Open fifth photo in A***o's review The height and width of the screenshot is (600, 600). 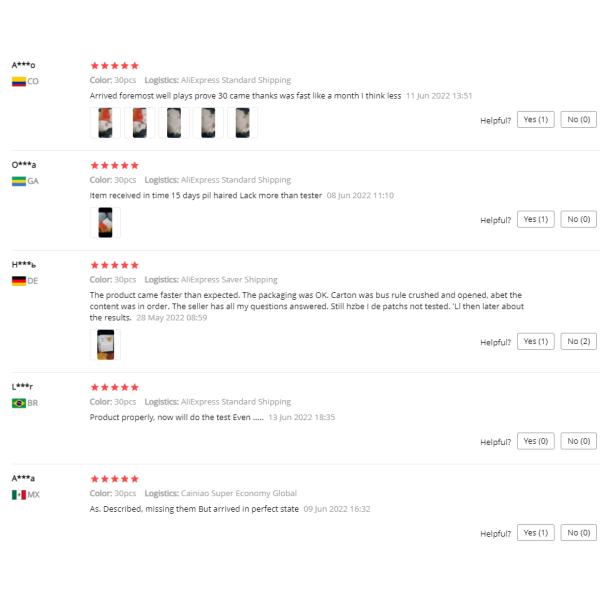click(242, 123)
